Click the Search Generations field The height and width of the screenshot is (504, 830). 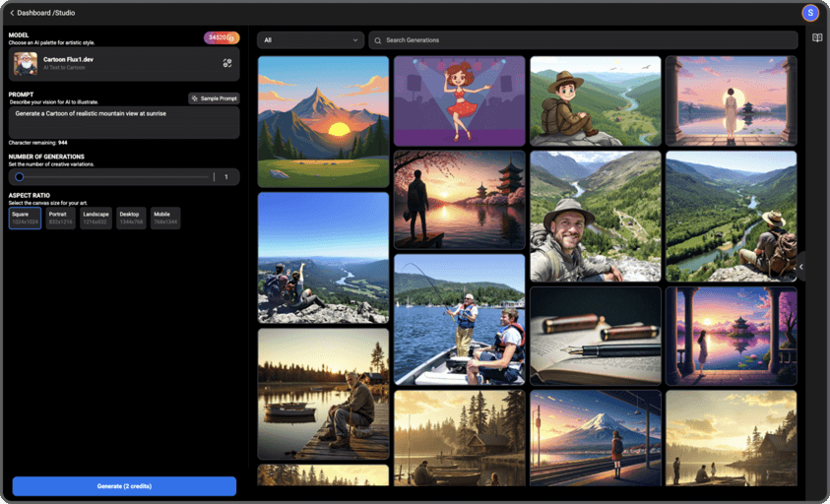pos(583,40)
